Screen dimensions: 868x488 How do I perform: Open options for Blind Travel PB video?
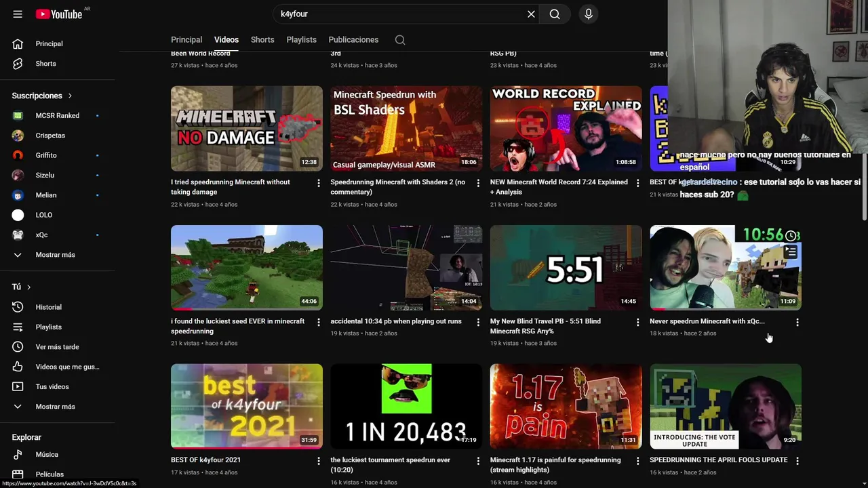(x=637, y=323)
